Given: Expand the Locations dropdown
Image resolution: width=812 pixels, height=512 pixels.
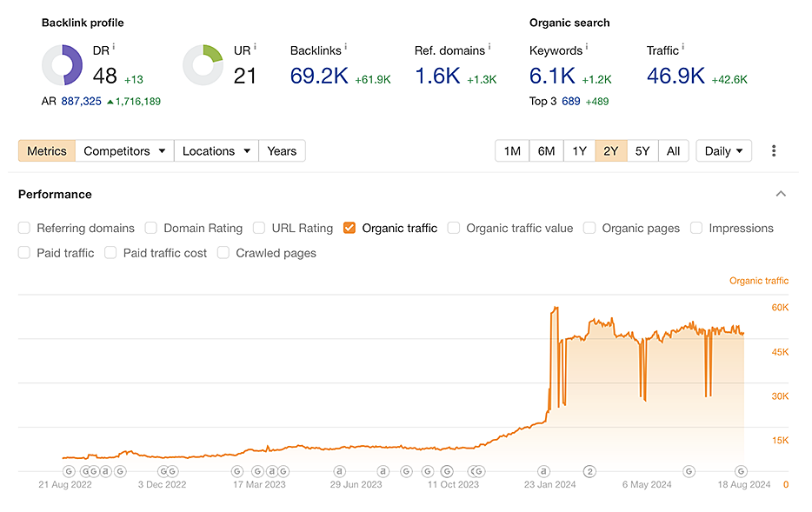Looking at the screenshot, I should point(216,151).
